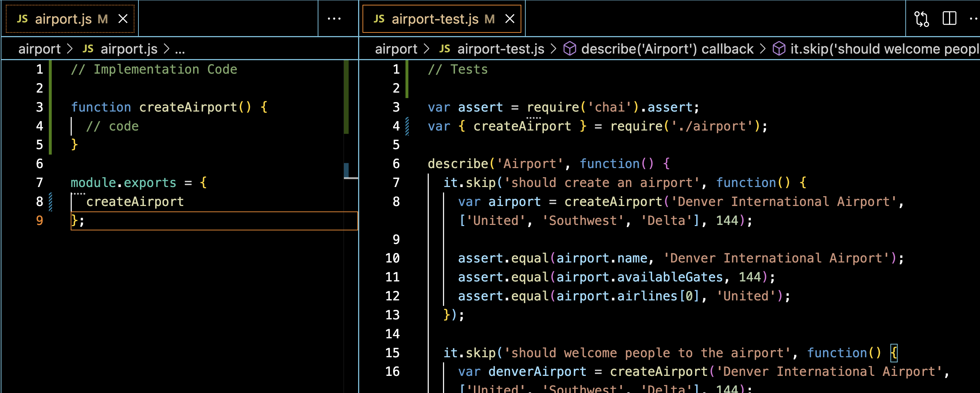The image size is (980, 393).
Task: Open More Actions menu for the left editor group
Action: [334, 18]
